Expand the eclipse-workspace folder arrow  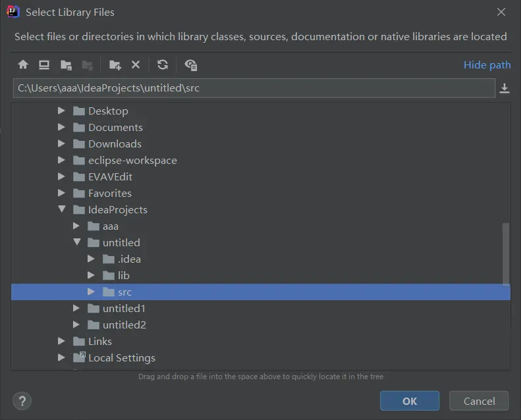(x=61, y=160)
